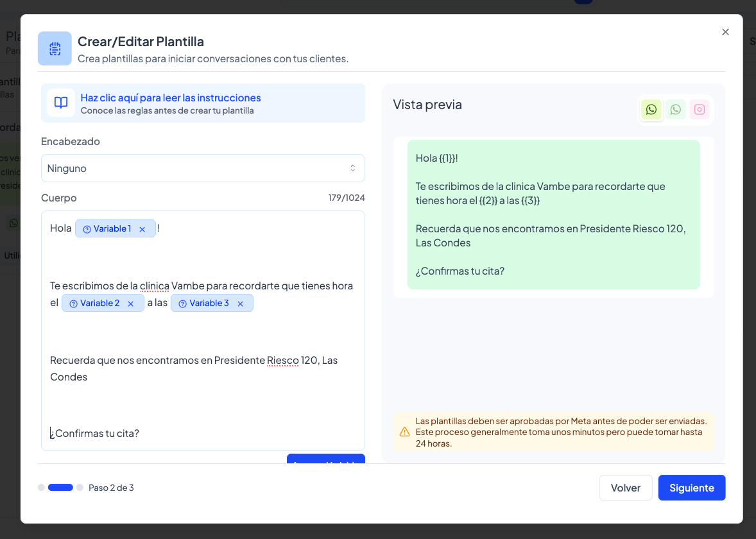
Task: Click the Variable 2 chip
Action: tap(100, 304)
